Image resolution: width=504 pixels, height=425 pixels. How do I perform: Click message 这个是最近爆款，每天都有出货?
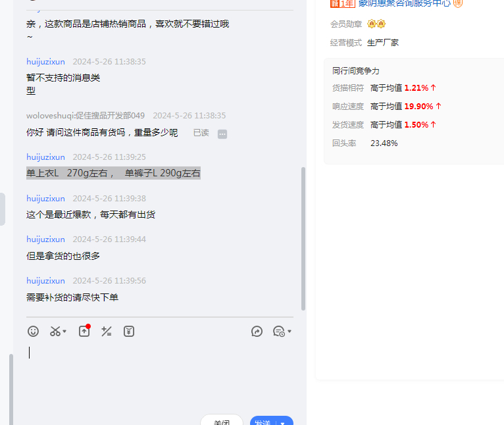click(x=91, y=214)
